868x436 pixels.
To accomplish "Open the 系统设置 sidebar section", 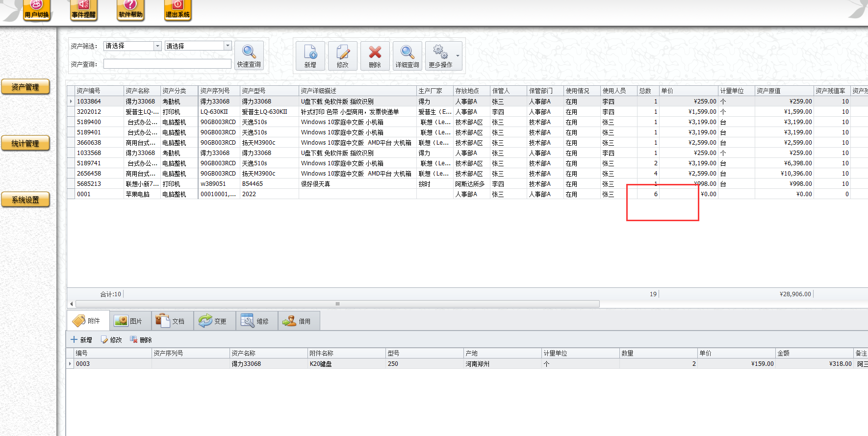I will pos(26,200).
